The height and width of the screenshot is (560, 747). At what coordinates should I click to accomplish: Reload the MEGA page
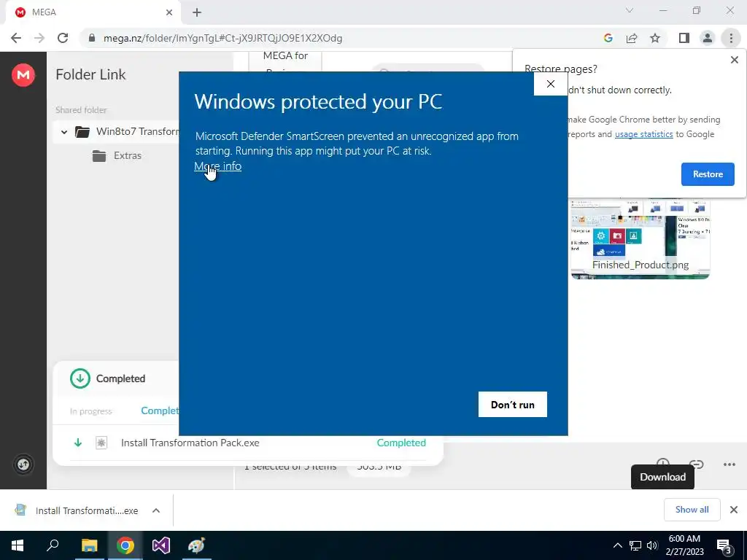click(x=63, y=38)
